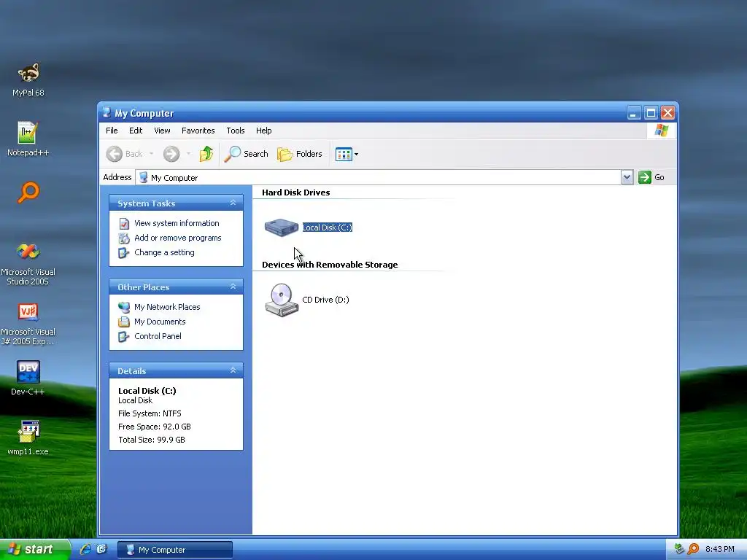Viewport: 747px width, 560px height.
Task: Click the Total Size: 99.9 GB text
Action: pyautogui.click(x=152, y=440)
